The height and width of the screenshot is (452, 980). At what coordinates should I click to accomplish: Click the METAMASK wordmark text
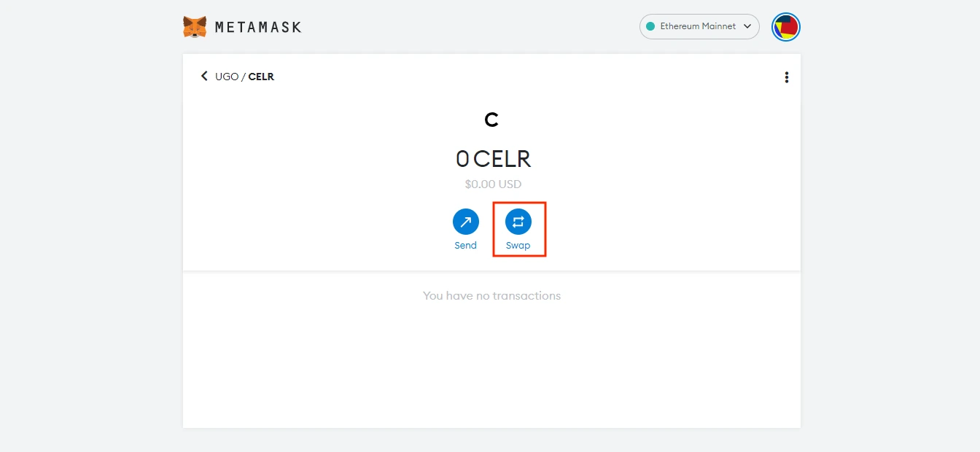[258, 28]
